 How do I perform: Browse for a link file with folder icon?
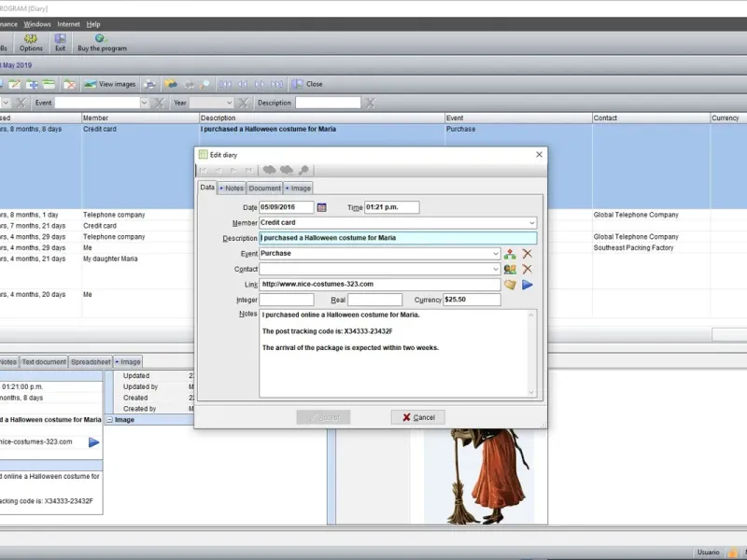(x=510, y=285)
